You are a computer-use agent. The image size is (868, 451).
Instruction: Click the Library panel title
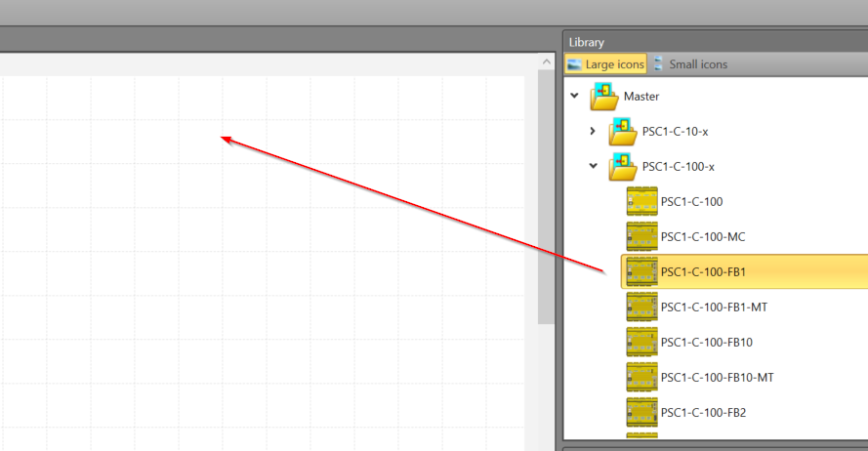pos(586,42)
